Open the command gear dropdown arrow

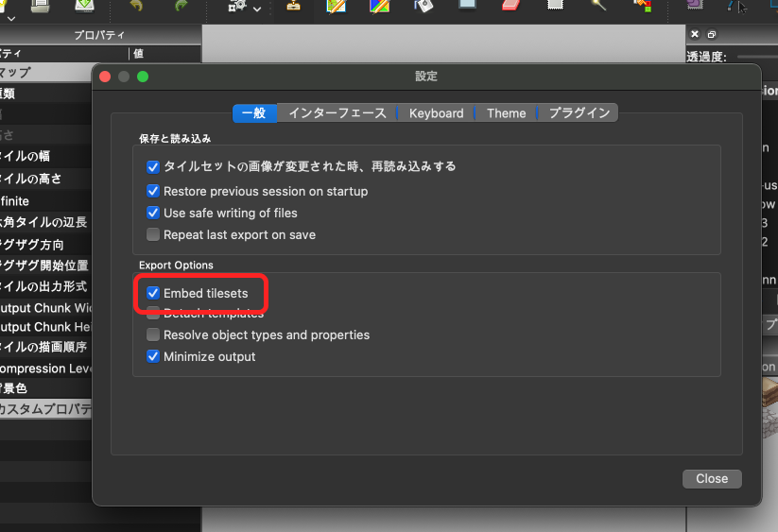(257, 9)
